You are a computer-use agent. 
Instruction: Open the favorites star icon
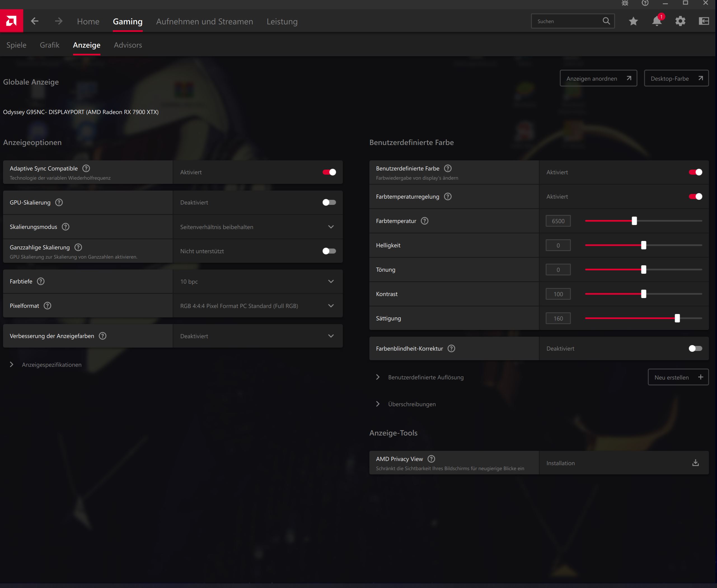pyautogui.click(x=633, y=21)
